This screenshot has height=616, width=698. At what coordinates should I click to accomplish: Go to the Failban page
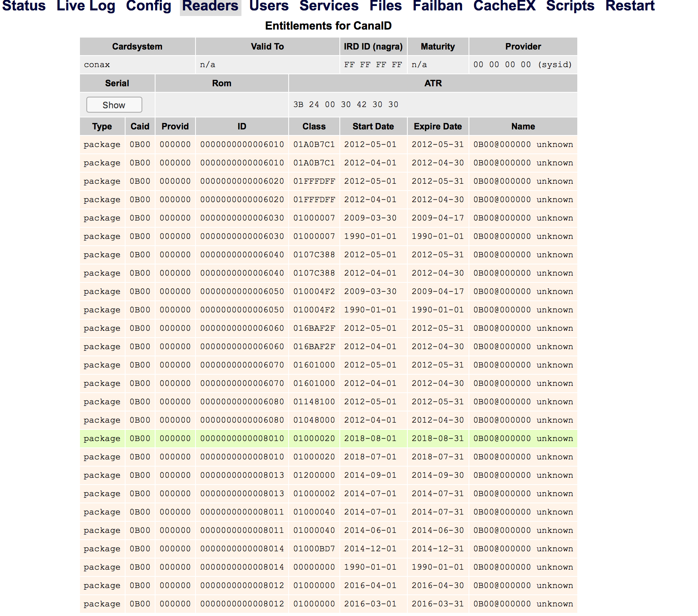[x=438, y=6]
